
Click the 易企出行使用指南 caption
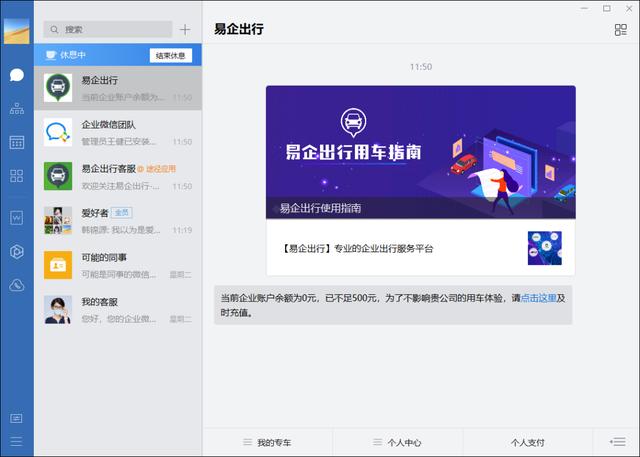320,208
